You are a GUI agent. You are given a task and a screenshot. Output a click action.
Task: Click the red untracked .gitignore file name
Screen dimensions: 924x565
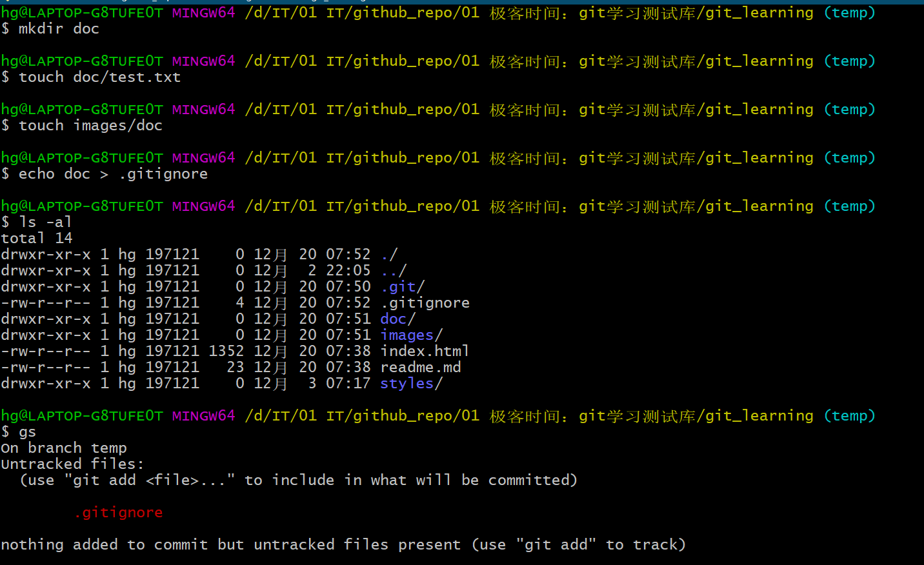coord(118,512)
